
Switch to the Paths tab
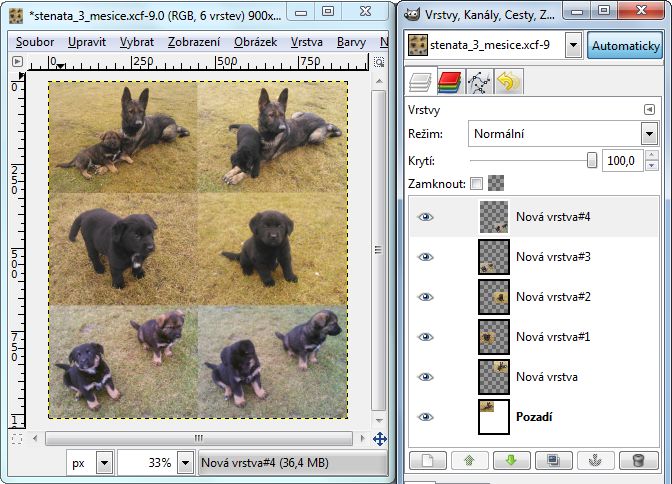[479, 81]
